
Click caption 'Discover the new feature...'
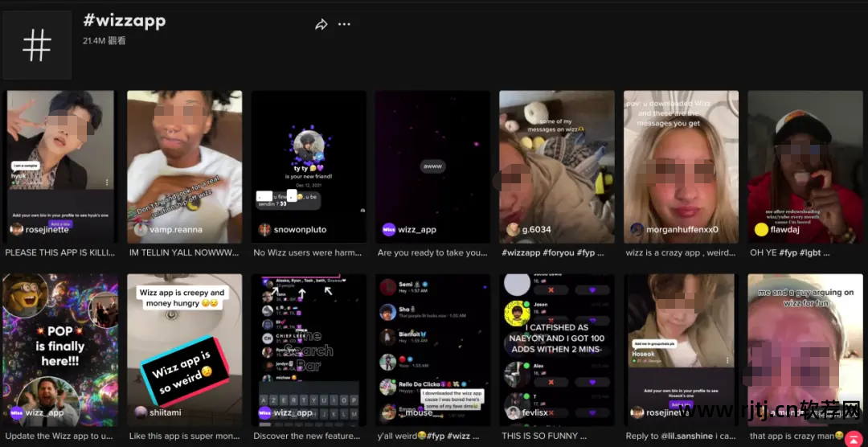[x=309, y=436]
